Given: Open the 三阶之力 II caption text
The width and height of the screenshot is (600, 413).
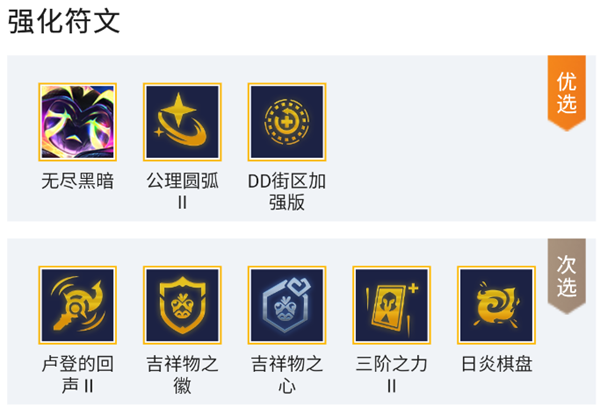Looking at the screenshot, I should (x=391, y=375).
